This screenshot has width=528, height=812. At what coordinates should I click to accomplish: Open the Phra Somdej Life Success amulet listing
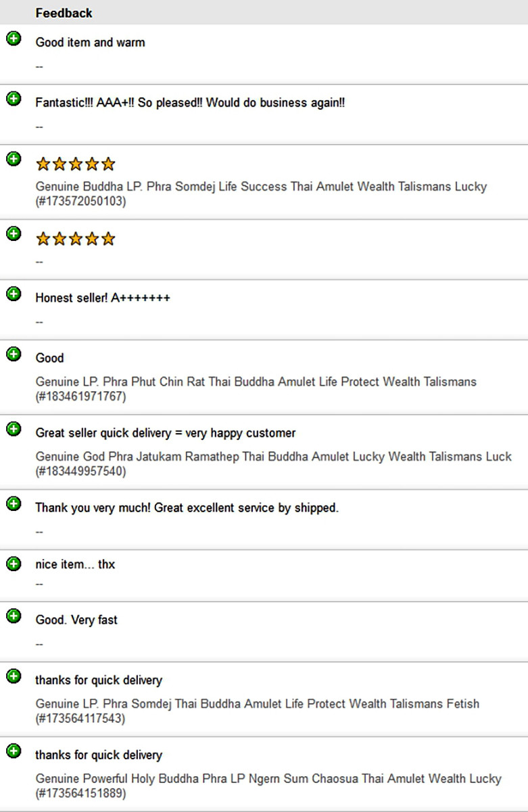261,194
